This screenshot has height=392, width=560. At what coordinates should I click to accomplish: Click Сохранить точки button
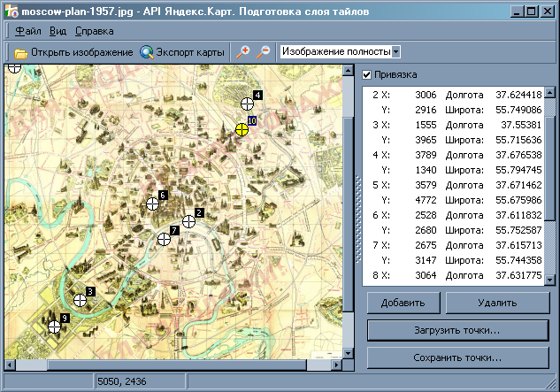tap(457, 357)
